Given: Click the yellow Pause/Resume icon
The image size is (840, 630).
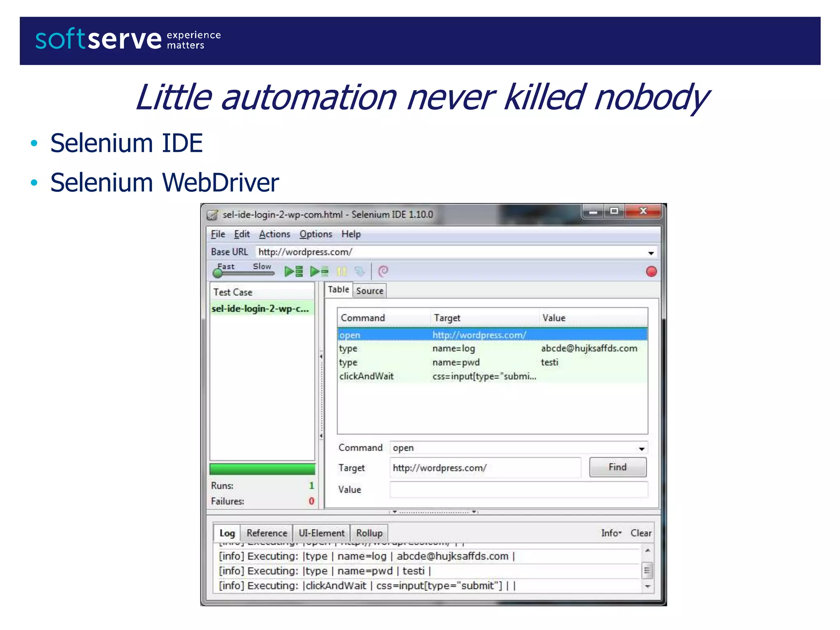Looking at the screenshot, I should coord(341,272).
